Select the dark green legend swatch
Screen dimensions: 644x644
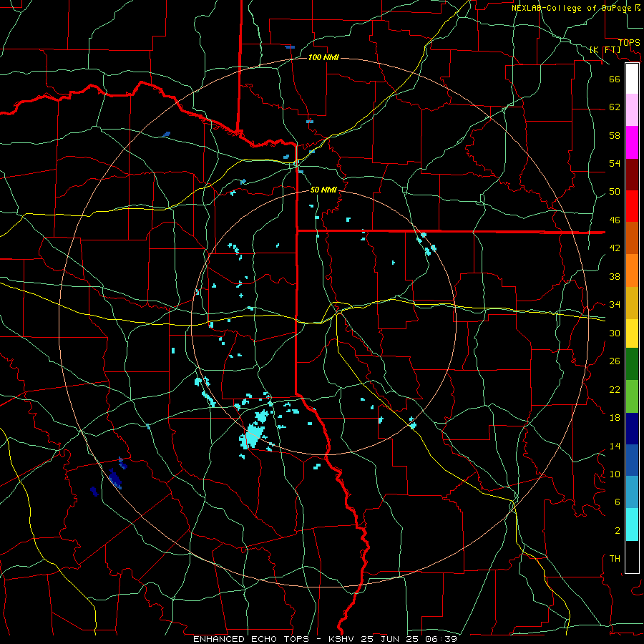coord(632,364)
